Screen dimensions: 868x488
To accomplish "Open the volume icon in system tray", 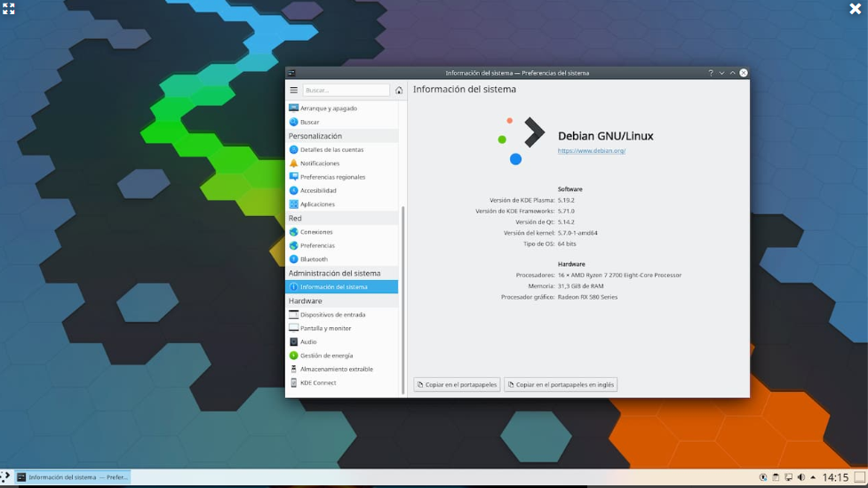I will click(801, 477).
